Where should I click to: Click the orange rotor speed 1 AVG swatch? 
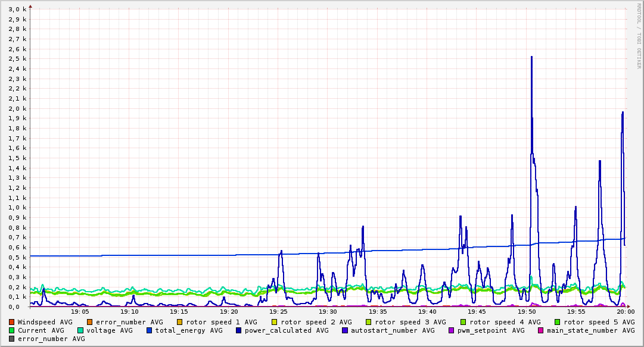pos(180,323)
